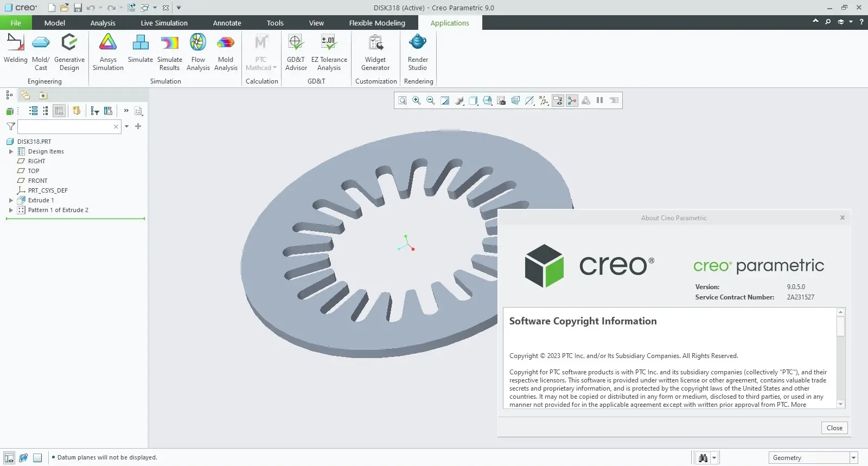Click Close in About Creo dialog
The image size is (868, 466).
[x=834, y=428]
